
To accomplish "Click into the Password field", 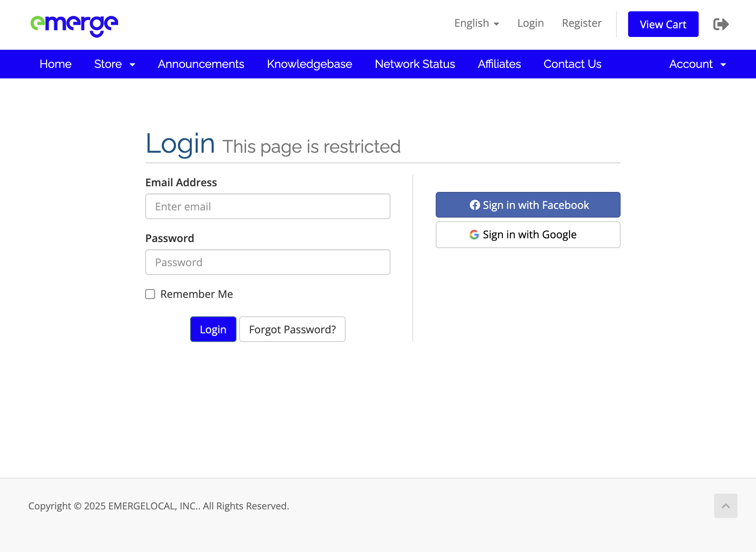I will 267,262.
